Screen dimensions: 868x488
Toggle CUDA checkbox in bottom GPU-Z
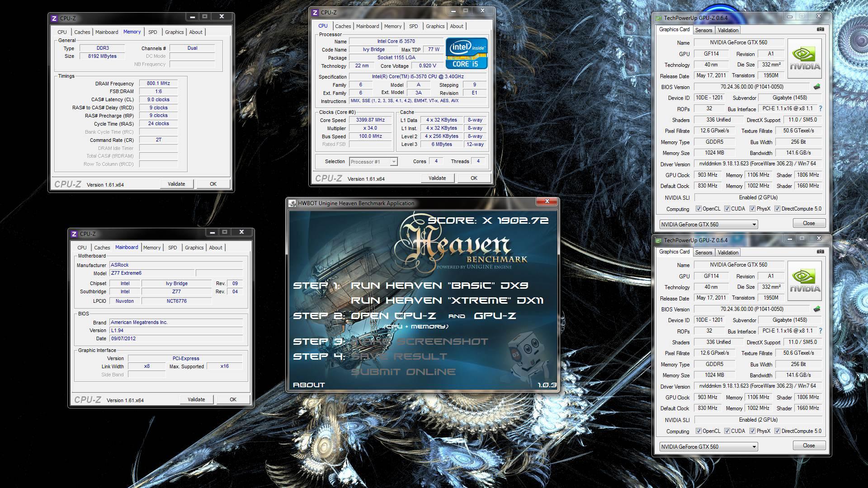point(727,431)
